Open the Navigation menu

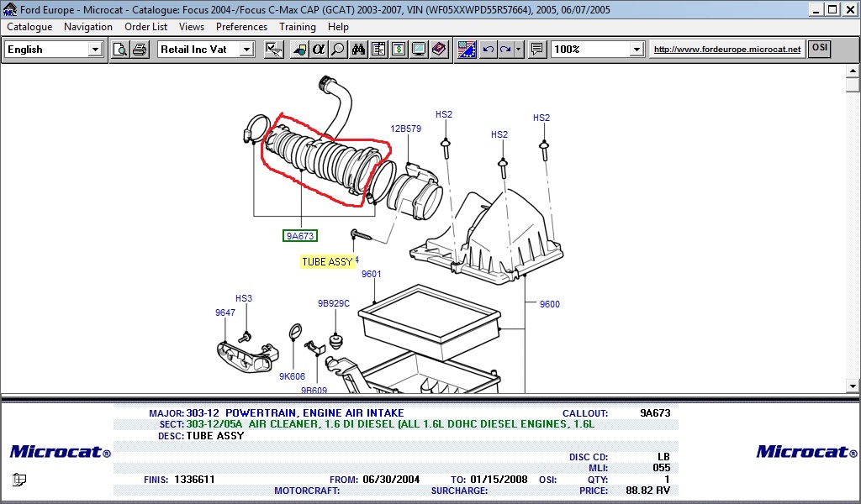(88, 27)
